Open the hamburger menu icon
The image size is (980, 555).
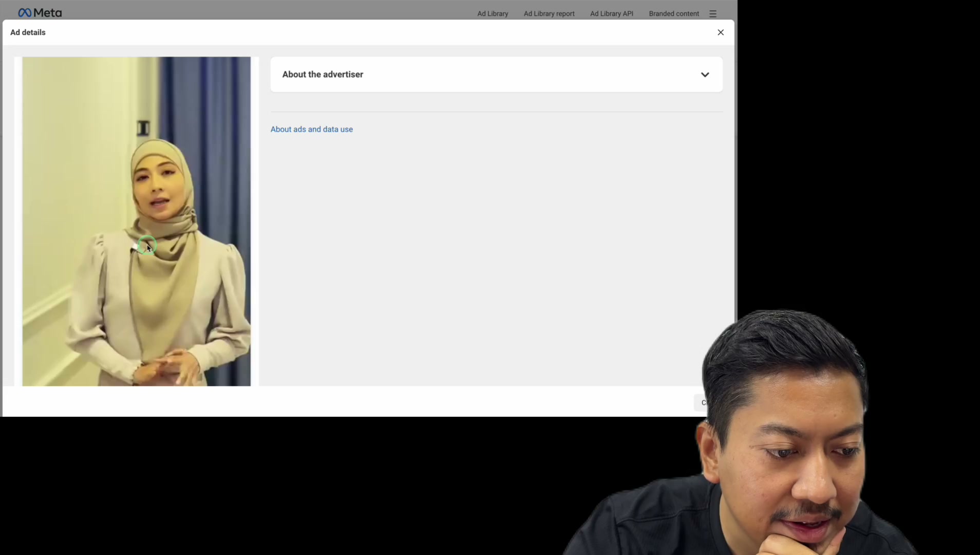coord(712,14)
